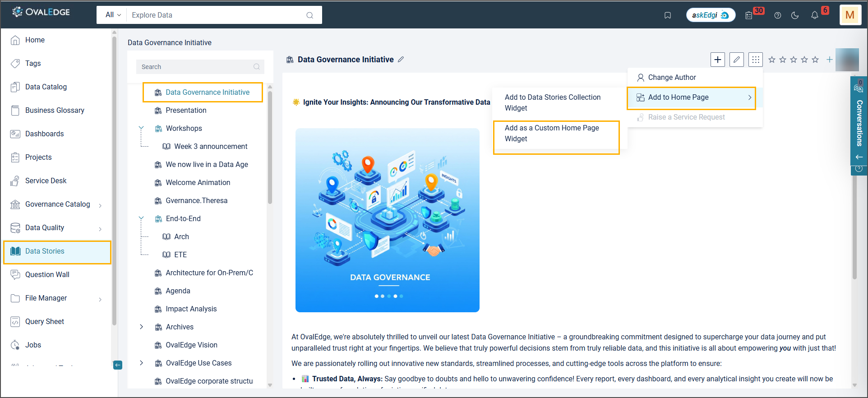Expand the OvalEdge Use Cases node
868x398 pixels.
pyautogui.click(x=141, y=363)
